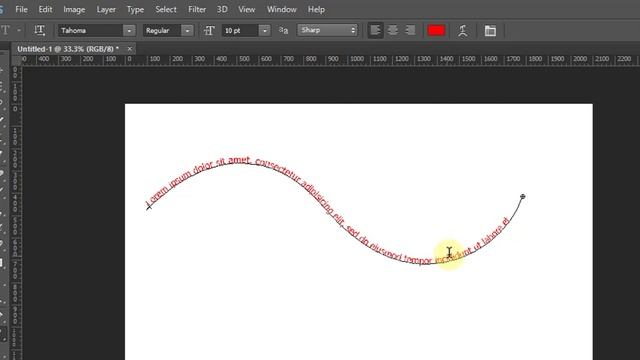Screen dimensions: 640x360
Task: Click the Regular font style field
Action: pos(162,31)
